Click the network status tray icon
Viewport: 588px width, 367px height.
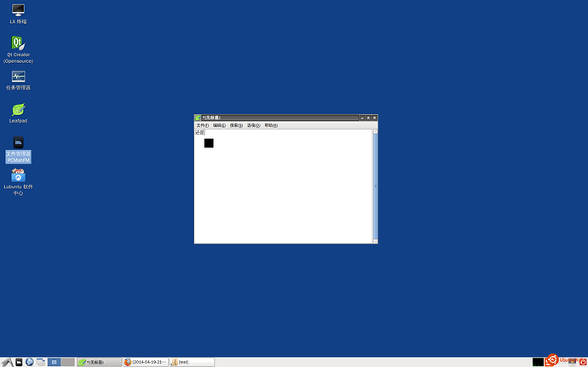[573, 362]
